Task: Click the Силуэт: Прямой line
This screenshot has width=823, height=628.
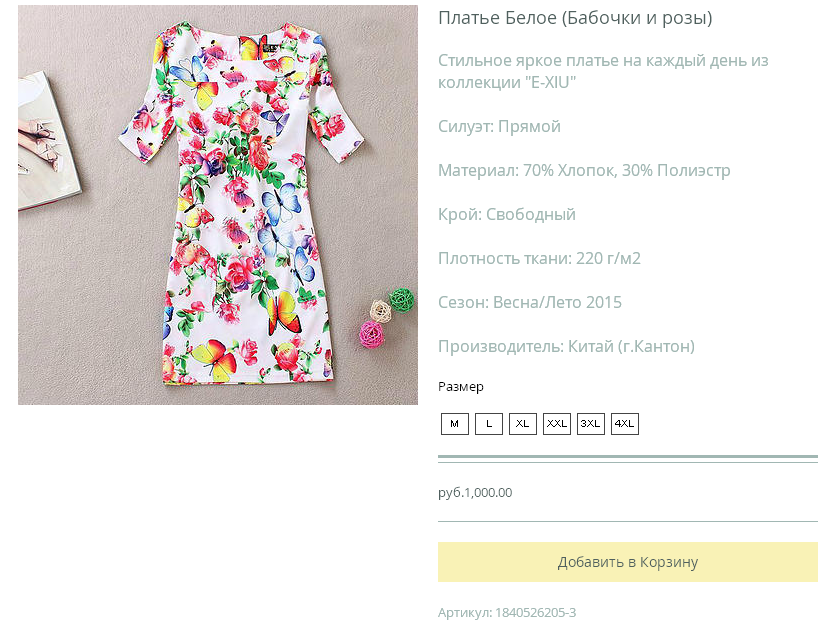Action: [499, 127]
